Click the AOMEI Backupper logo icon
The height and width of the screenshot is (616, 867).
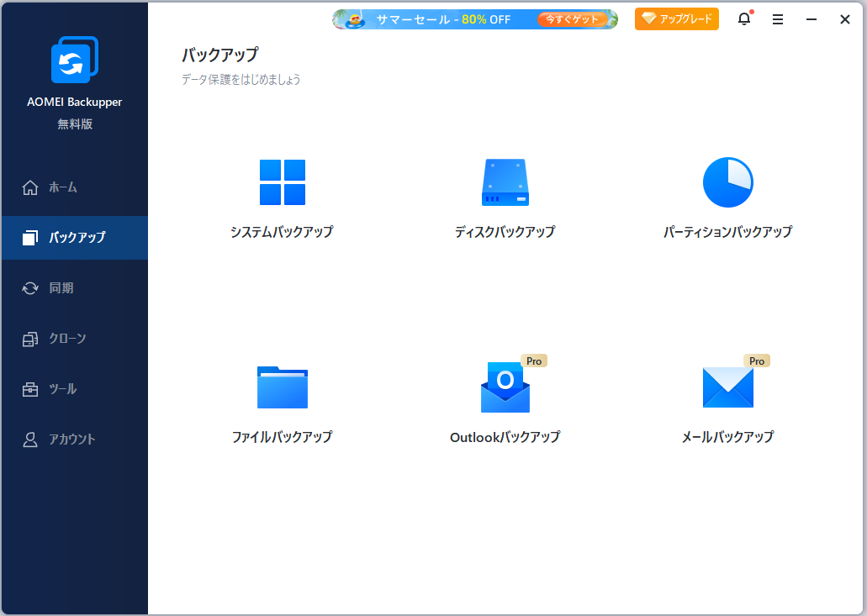click(x=75, y=60)
